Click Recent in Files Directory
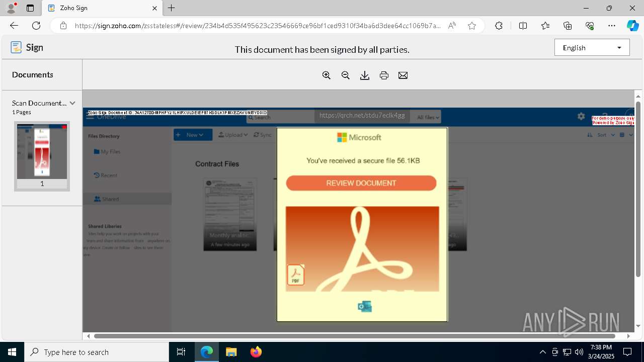This screenshot has width=644, height=362. (106, 175)
